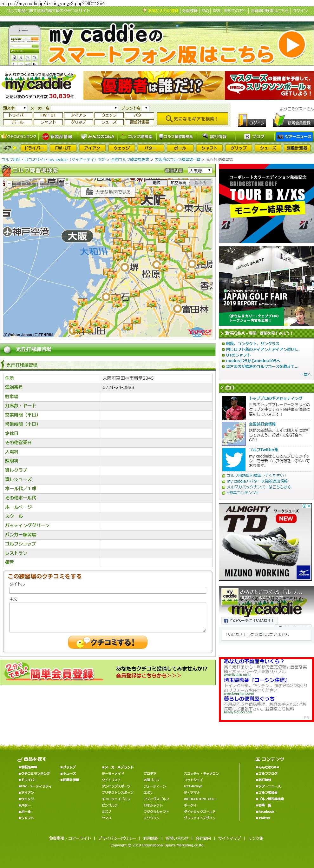Click 会員登録はこちらから>>> link
This screenshot has width=314, height=868.
point(148,676)
